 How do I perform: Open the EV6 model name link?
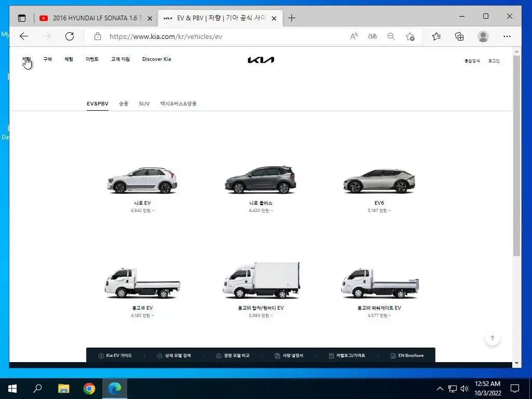click(x=379, y=203)
